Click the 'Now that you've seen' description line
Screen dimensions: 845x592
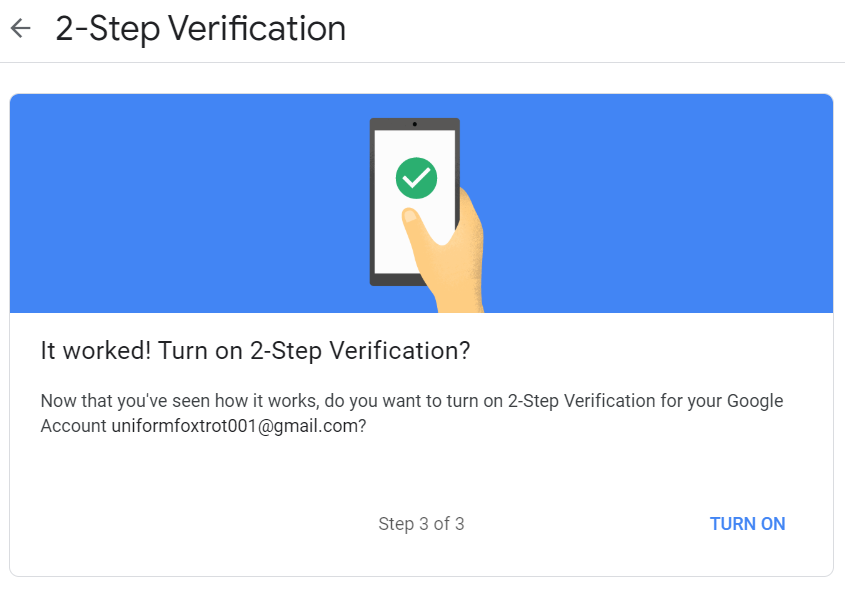click(x=412, y=401)
